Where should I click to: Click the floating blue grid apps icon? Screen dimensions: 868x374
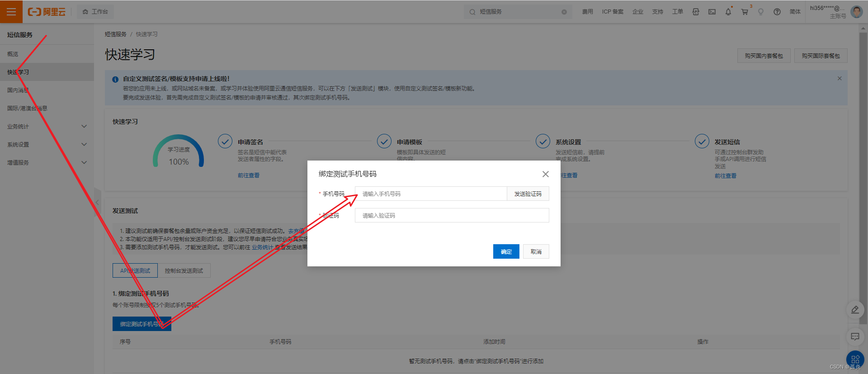click(x=855, y=360)
